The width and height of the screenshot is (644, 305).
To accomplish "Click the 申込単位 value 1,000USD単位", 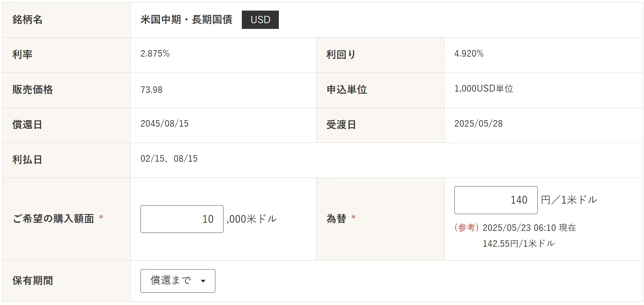I will pos(484,88).
